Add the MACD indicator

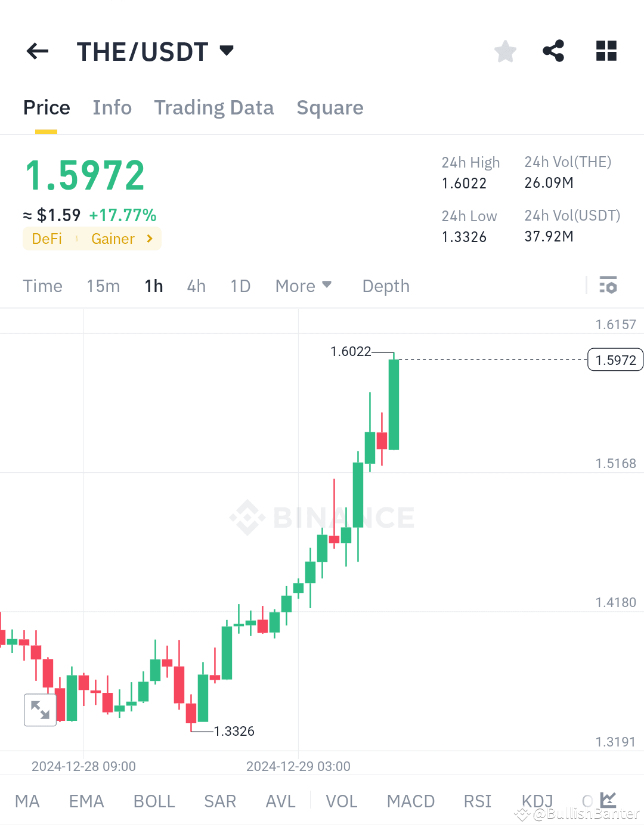coord(410,801)
